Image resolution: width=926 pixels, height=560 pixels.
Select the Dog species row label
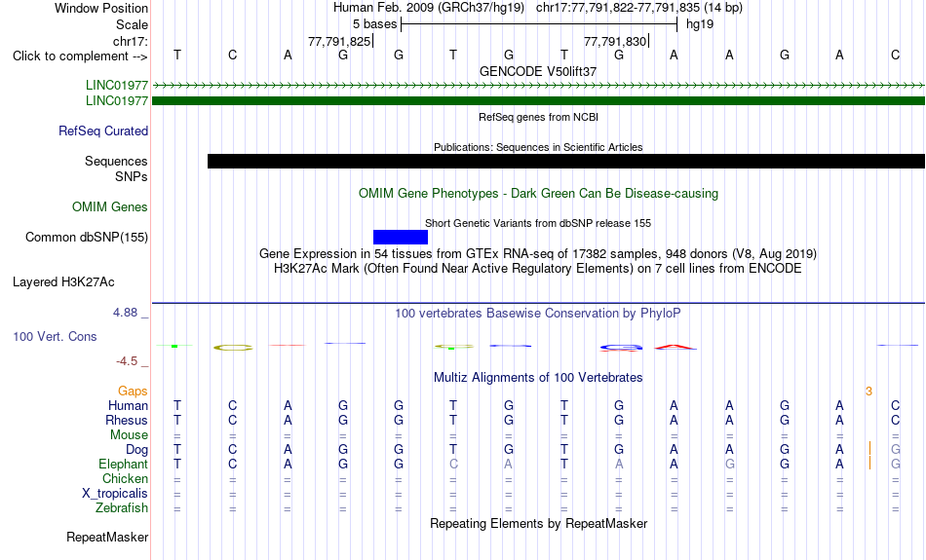136,450
